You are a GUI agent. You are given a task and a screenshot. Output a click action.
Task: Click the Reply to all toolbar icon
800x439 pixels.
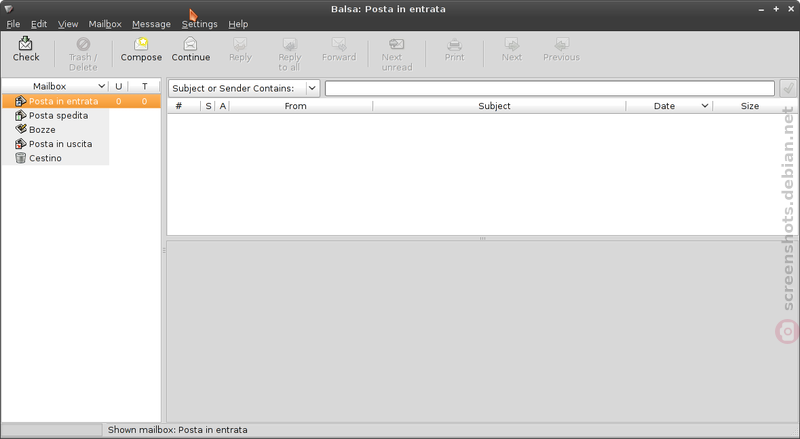pos(290,44)
